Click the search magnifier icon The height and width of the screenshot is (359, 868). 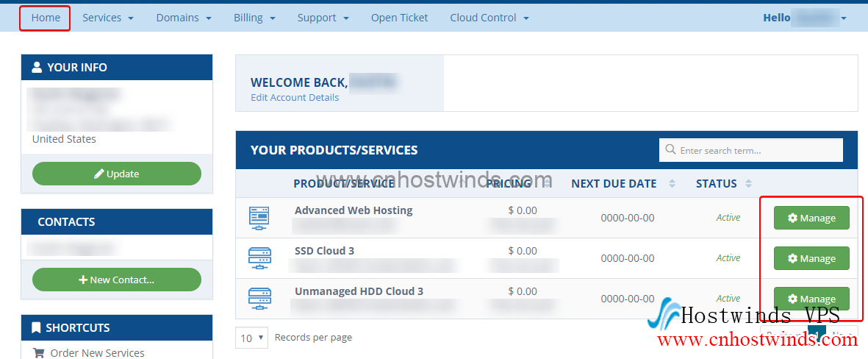coord(670,150)
